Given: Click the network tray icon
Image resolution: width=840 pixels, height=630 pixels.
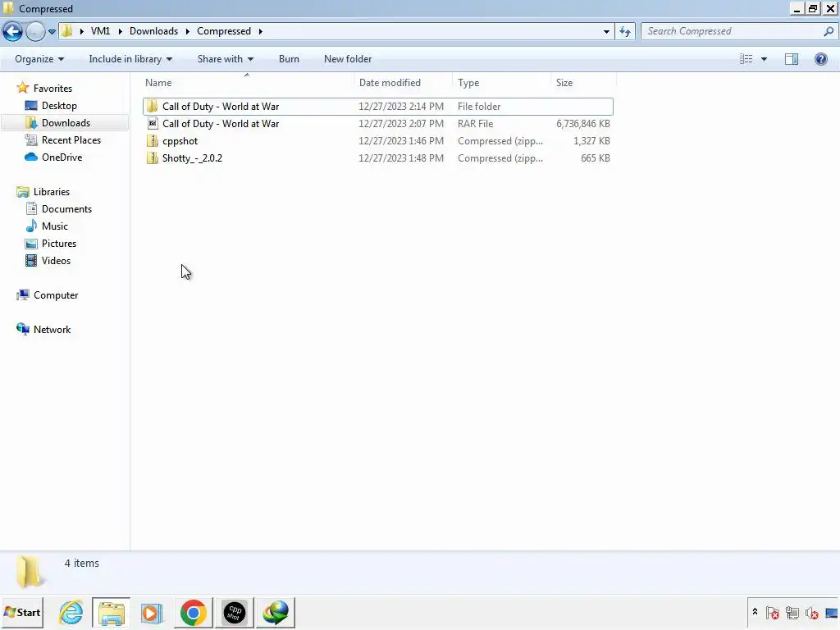Looking at the screenshot, I should pos(792,612).
